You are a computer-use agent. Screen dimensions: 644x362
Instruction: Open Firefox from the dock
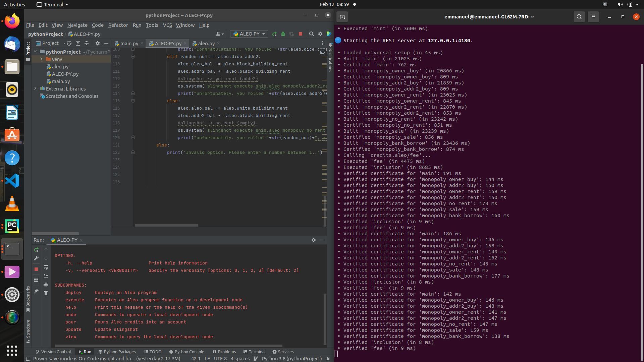12,21
